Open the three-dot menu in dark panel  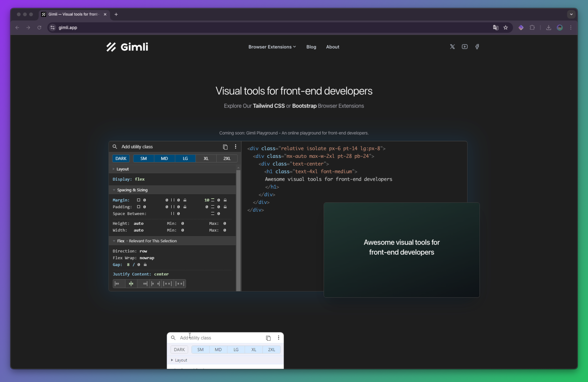click(235, 146)
